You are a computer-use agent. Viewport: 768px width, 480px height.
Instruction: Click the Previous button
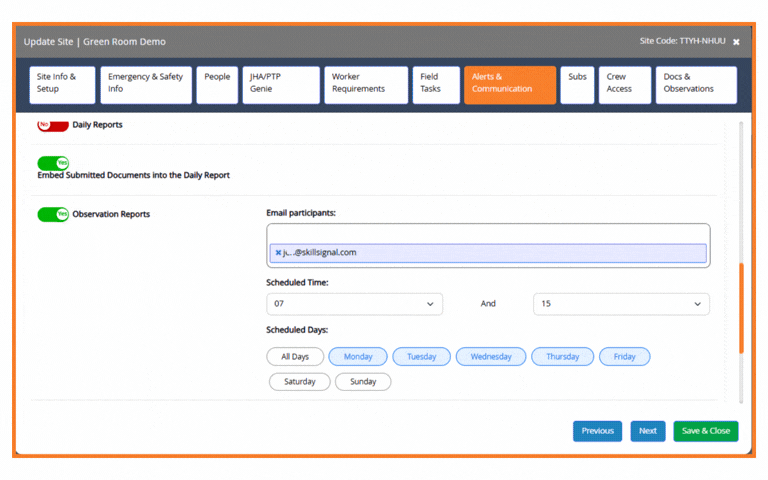coord(598,431)
